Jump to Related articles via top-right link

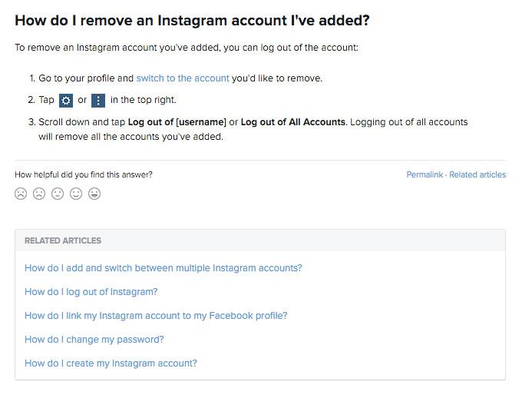coord(477,174)
